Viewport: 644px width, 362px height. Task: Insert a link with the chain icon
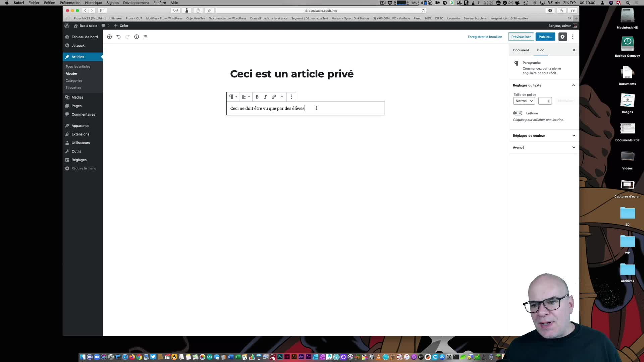274,97
